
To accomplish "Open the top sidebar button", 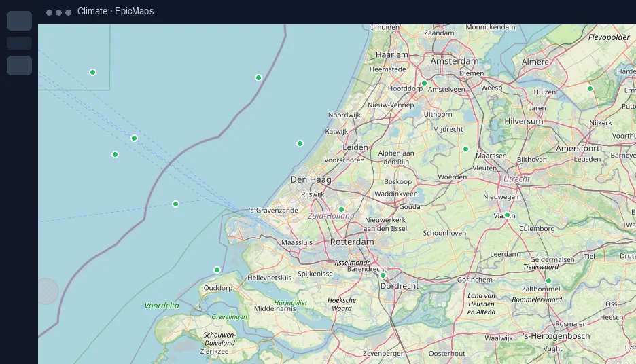I will pos(20,20).
